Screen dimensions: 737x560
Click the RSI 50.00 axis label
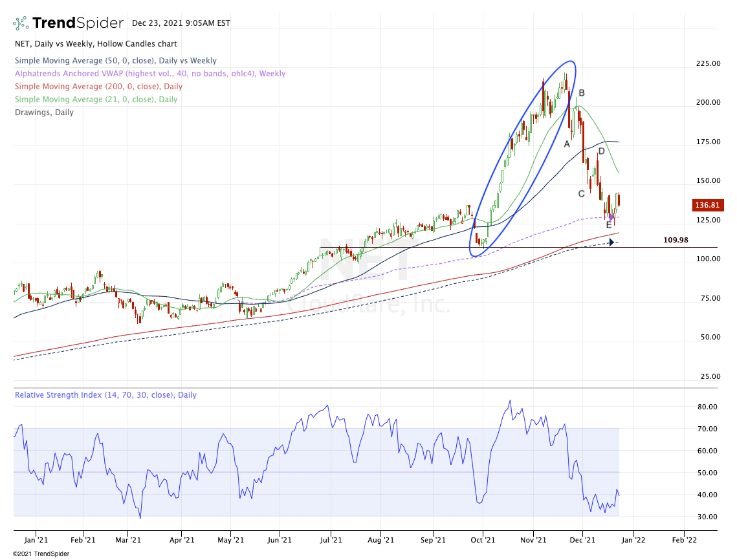pyautogui.click(x=707, y=473)
